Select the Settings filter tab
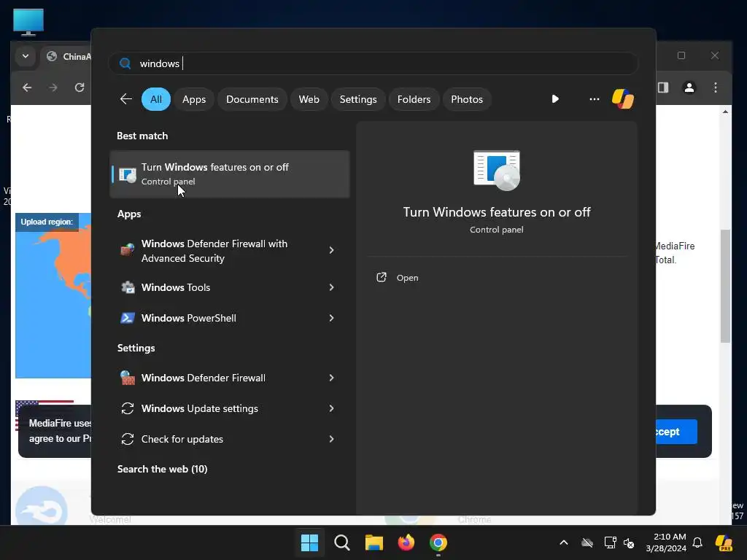This screenshot has height=560, width=747. (358, 99)
